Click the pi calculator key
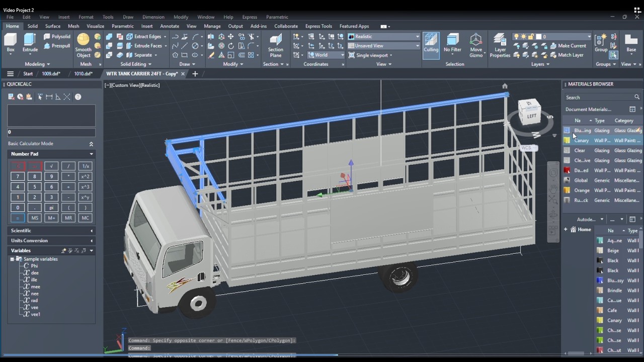Image resolution: width=644 pixels, height=362 pixels. (51, 208)
